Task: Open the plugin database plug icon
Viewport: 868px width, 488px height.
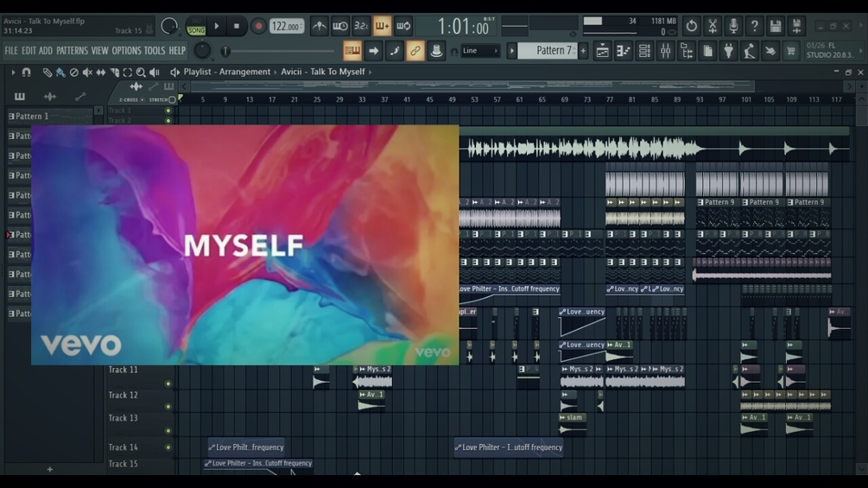Action: tap(728, 51)
